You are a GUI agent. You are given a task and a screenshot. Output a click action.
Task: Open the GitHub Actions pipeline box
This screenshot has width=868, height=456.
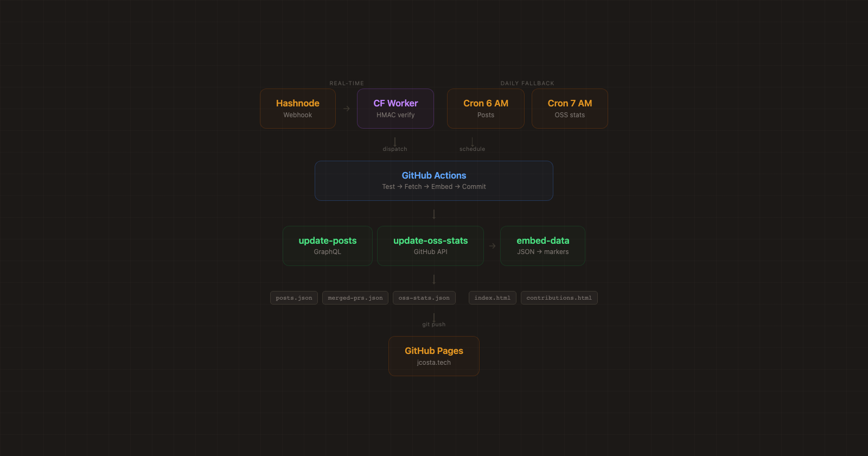433,181
